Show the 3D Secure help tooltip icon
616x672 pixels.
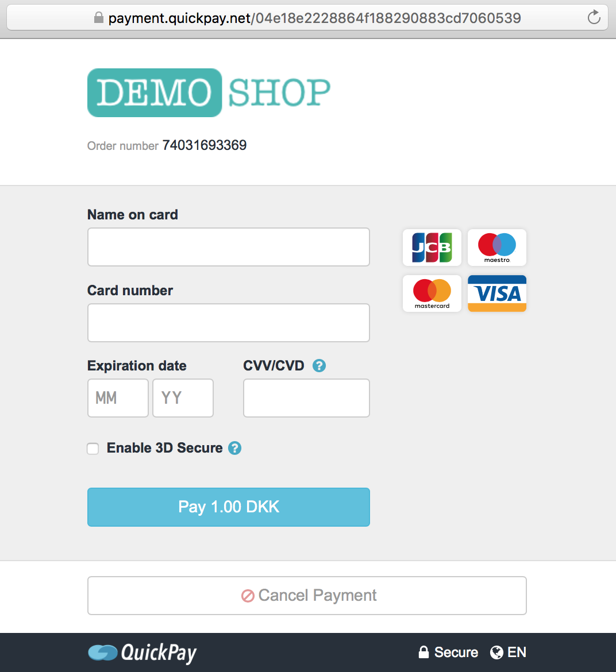coord(234,448)
